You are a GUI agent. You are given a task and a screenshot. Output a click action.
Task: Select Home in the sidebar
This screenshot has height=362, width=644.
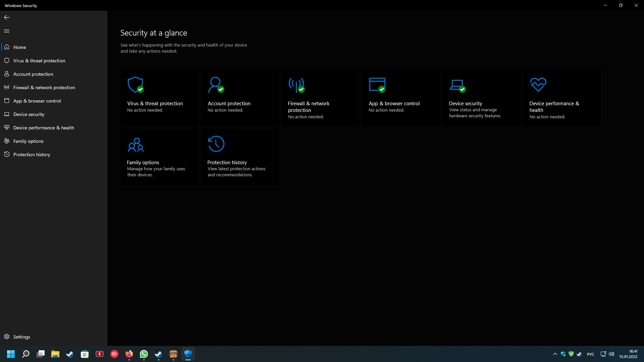tap(54, 47)
